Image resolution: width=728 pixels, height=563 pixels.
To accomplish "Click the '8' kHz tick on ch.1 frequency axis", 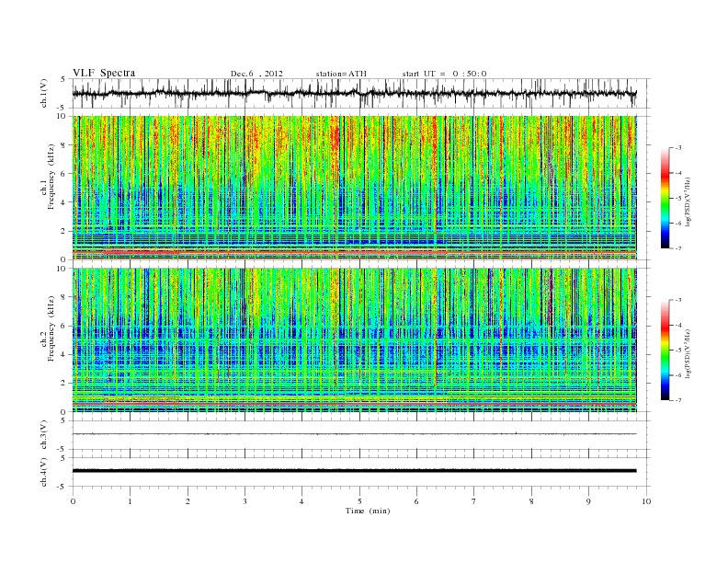I will (63, 145).
